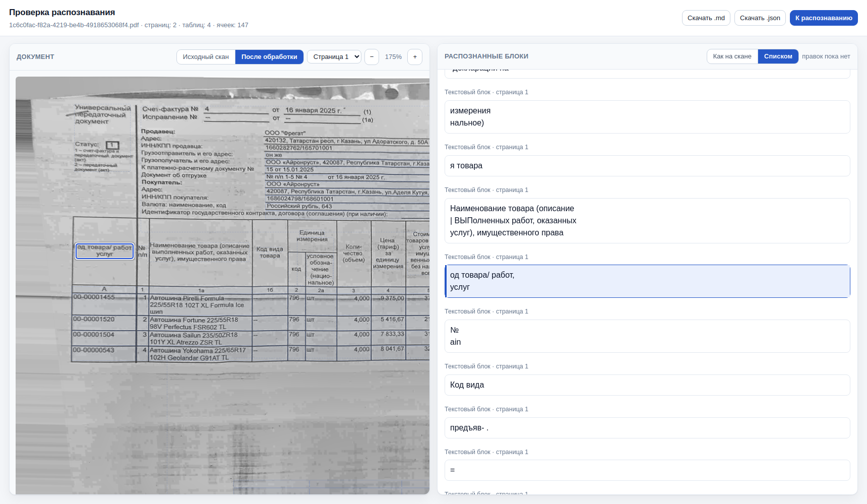867x504 pixels.
Task: Click the PDF filename and stats line
Action: coord(129,25)
